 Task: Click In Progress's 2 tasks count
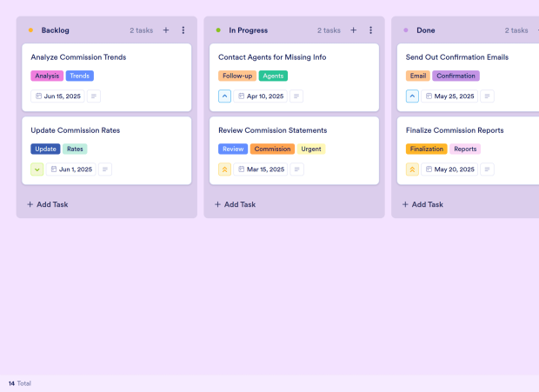click(x=329, y=30)
